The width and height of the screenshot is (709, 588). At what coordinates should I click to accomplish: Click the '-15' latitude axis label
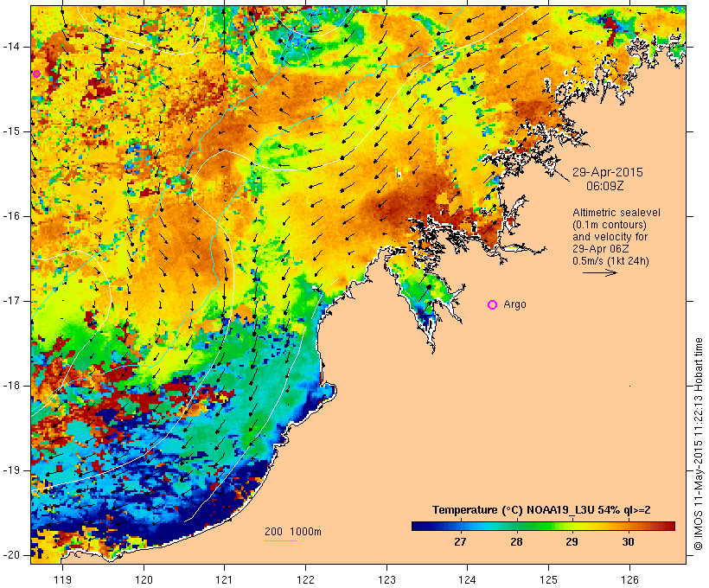coord(10,131)
